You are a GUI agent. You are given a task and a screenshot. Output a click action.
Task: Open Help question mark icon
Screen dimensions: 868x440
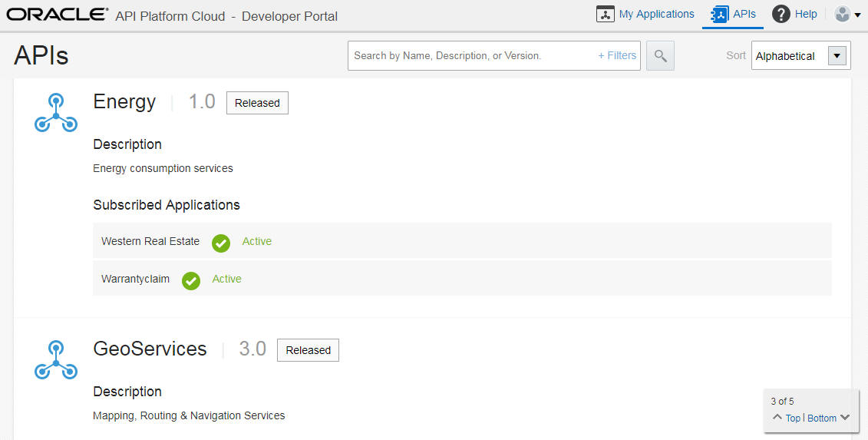[781, 15]
